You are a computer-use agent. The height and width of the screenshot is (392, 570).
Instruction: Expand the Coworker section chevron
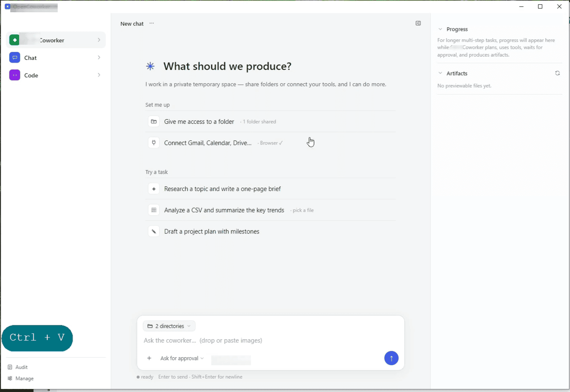(x=99, y=40)
